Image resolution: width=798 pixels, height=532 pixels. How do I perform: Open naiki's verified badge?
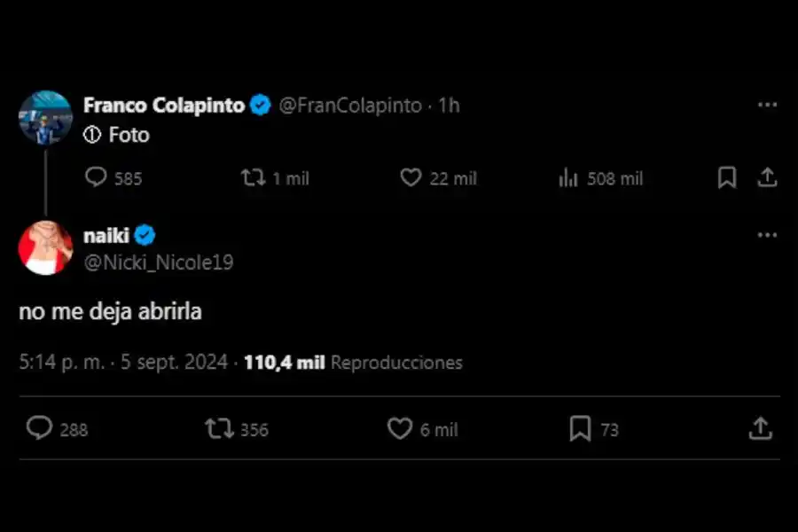click(145, 235)
